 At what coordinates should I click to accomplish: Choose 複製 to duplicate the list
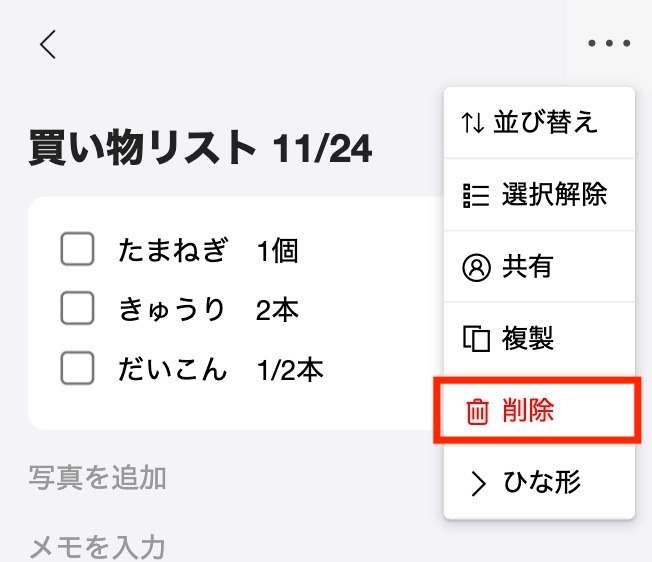pyautogui.click(x=539, y=339)
